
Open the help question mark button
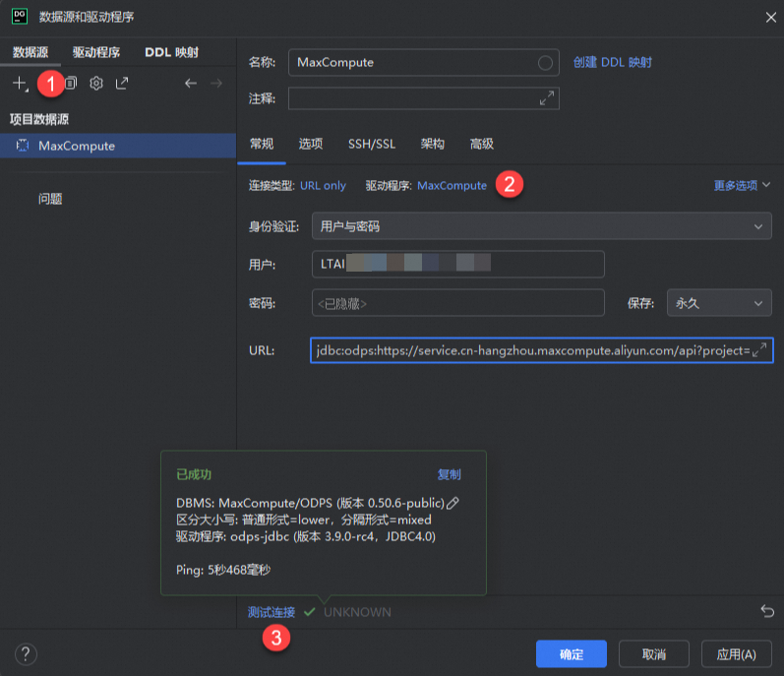pos(26,654)
